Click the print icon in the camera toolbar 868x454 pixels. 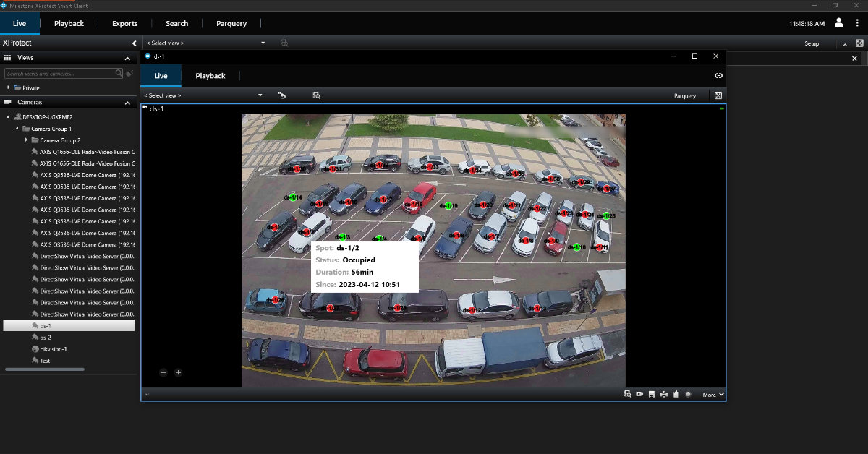pyautogui.click(x=664, y=394)
